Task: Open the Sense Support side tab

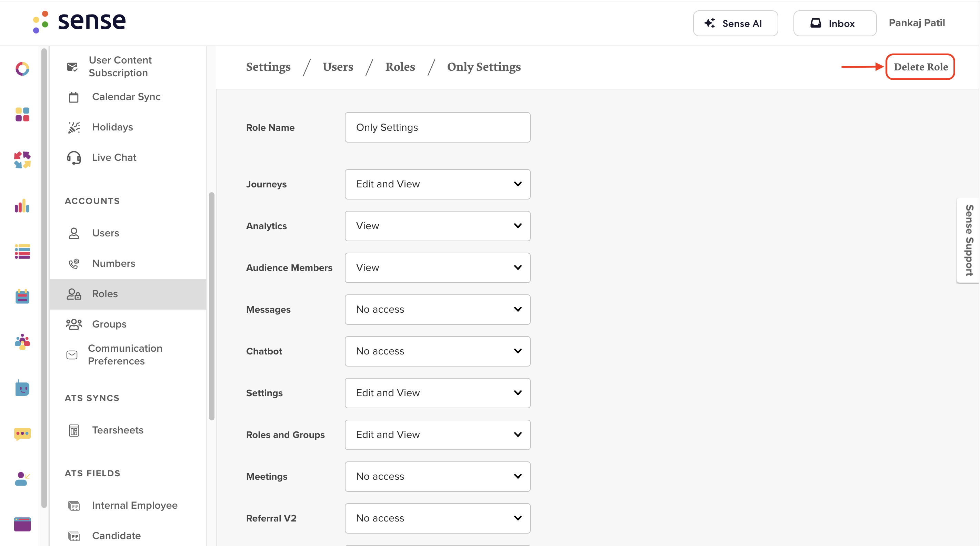Action: pos(969,240)
